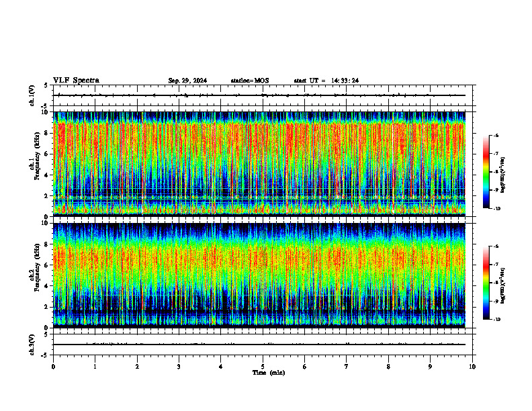Click the time-axis tick label '5'
Viewport: 532px width, 411px height.
[x=263, y=367]
